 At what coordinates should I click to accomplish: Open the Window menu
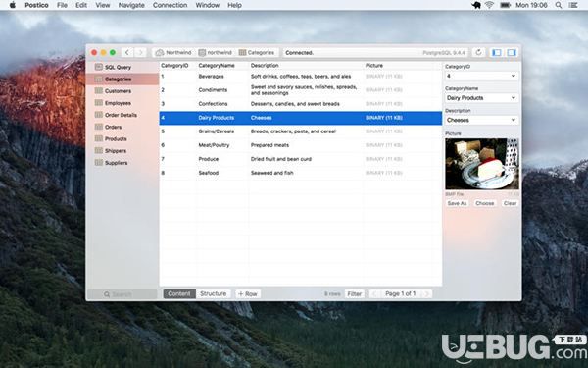click(208, 5)
